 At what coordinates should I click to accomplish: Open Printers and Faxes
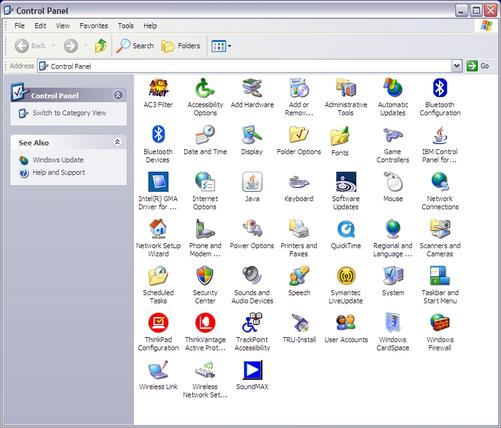click(299, 238)
